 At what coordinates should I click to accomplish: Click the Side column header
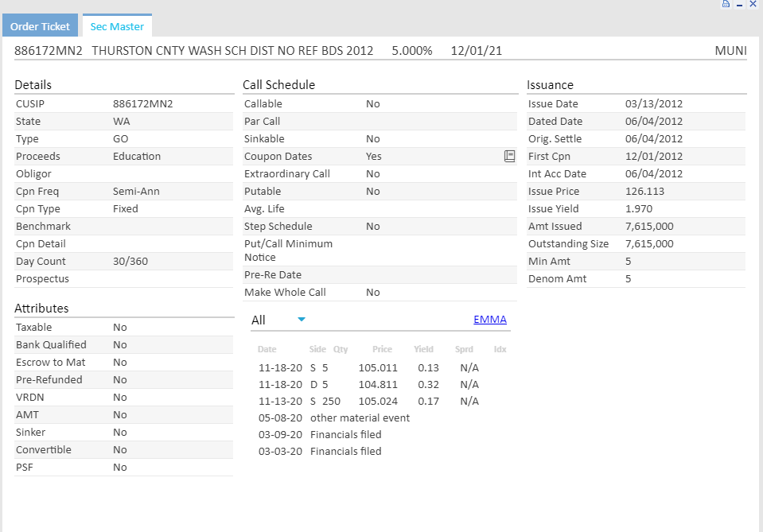tap(317, 349)
